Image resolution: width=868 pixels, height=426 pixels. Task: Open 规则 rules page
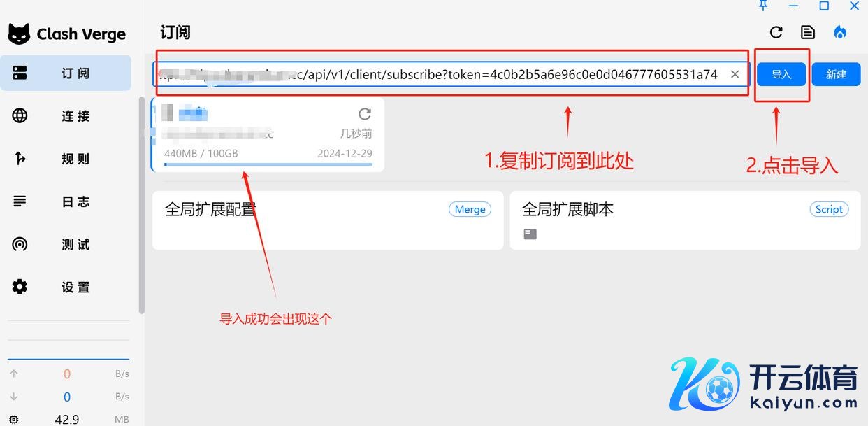click(66, 159)
